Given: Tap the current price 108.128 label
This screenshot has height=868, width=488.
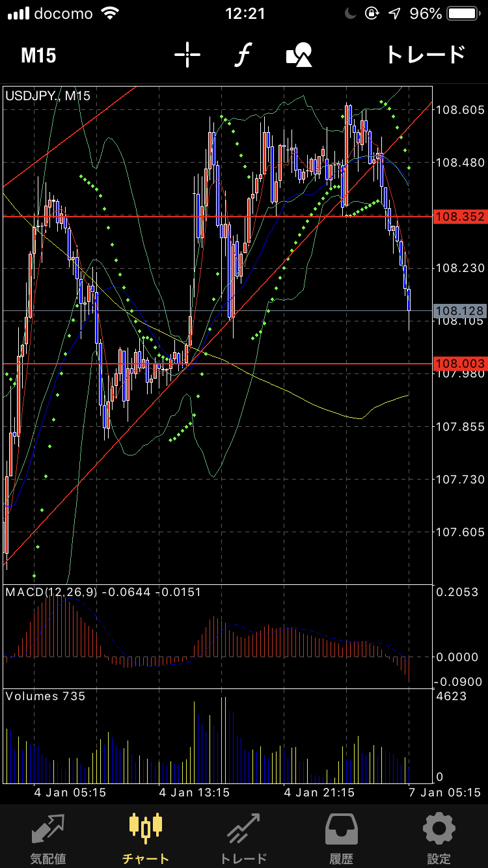Looking at the screenshot, I should tap(461, 311).
